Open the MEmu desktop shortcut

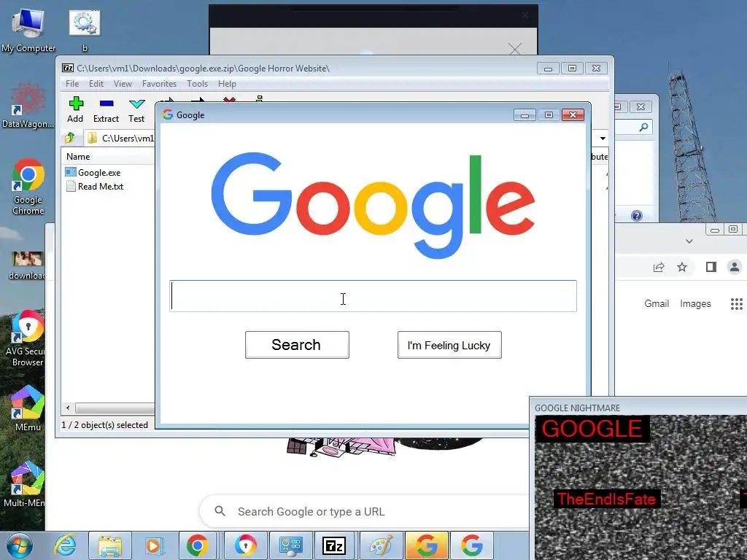pyautogui.click(x=28, y=408)
